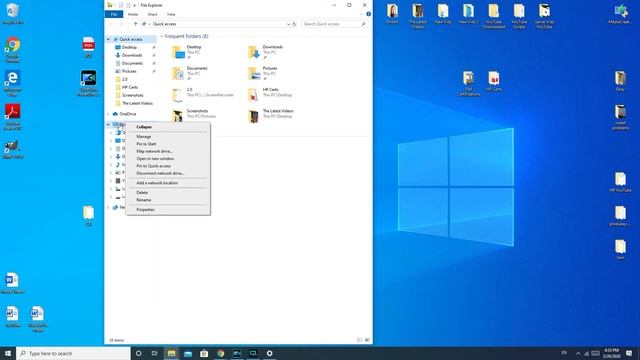
Task: Open Cortana from the taskbar
Action: [x=138, y=353]
